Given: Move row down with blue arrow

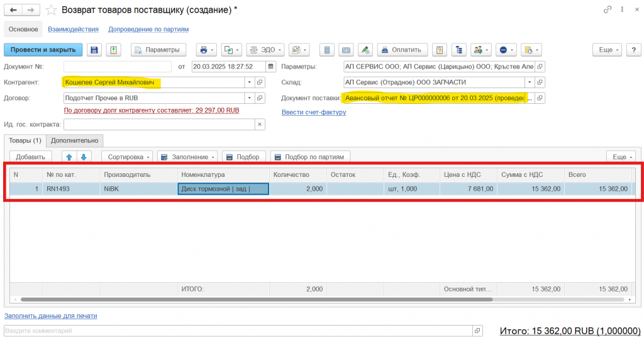Looking at the screenshot, I should [83, 157].
